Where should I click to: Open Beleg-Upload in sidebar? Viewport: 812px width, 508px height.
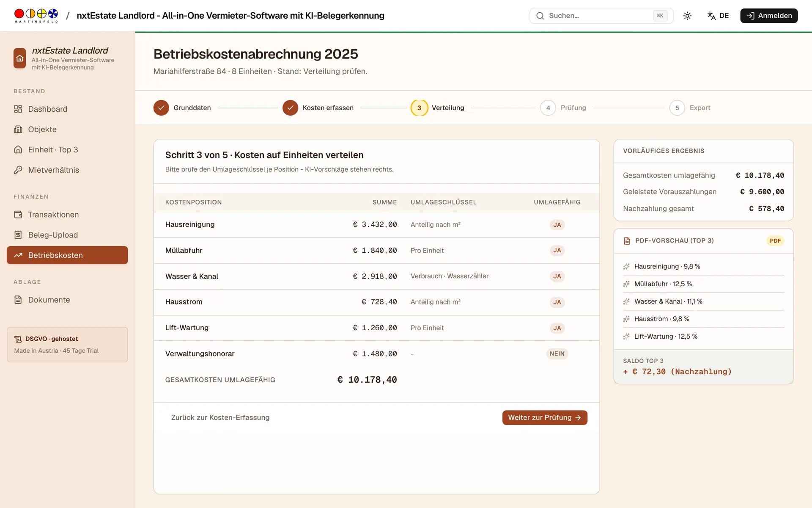(x=67, y=235)
